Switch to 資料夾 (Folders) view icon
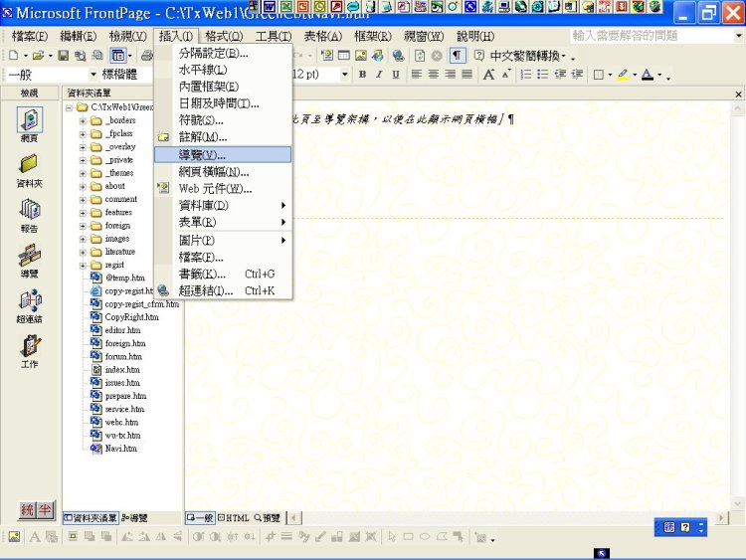 (29, 167)
